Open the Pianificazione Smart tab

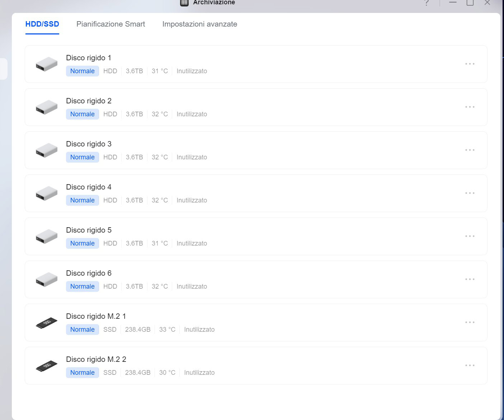(x=110, y=24)
